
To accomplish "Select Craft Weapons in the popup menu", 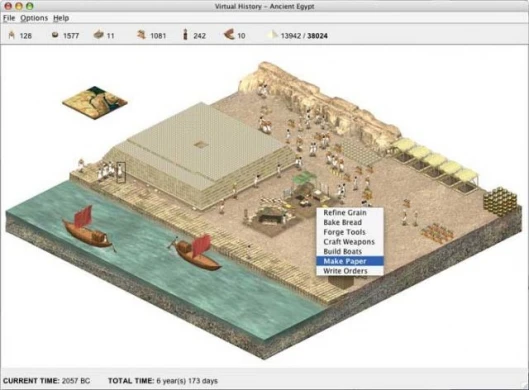I will tap(350, 242).
